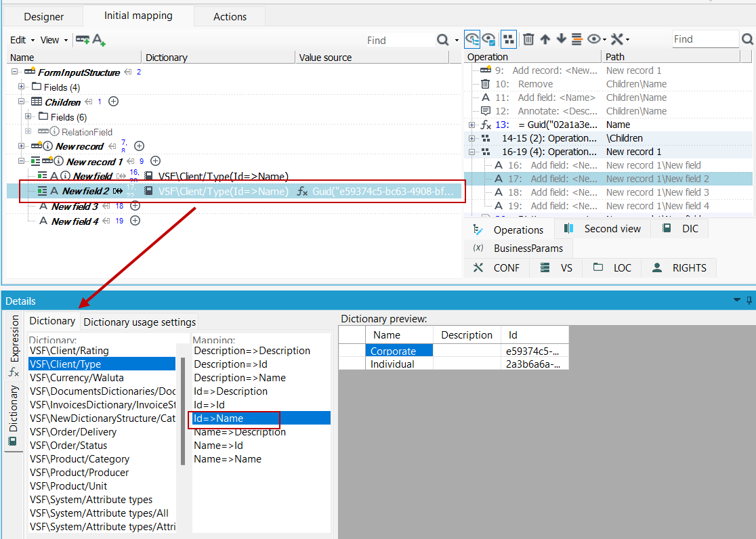This screenshot has height=539, width=756.
Task: Expand the Fields (4) folder node
Action: pyautogui.click(x=21, y=87)
